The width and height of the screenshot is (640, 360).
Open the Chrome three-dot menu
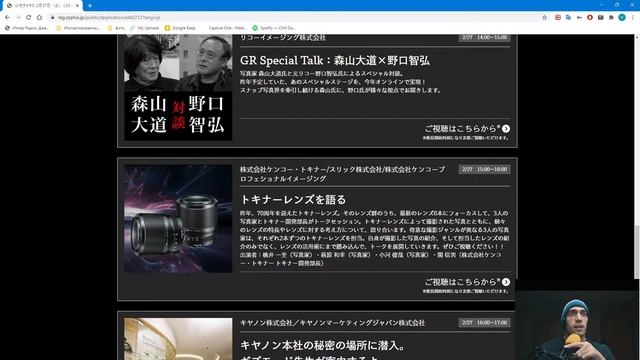click(x=633, y=18)
